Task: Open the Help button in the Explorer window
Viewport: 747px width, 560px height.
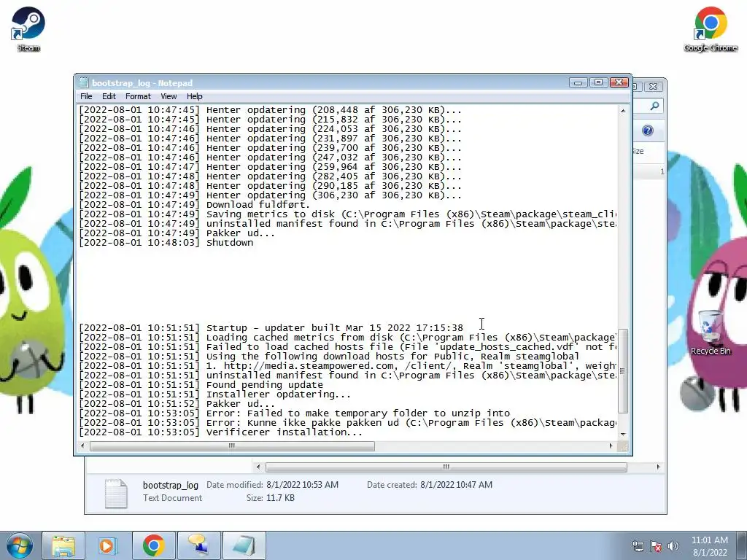Action: [648, 131]
